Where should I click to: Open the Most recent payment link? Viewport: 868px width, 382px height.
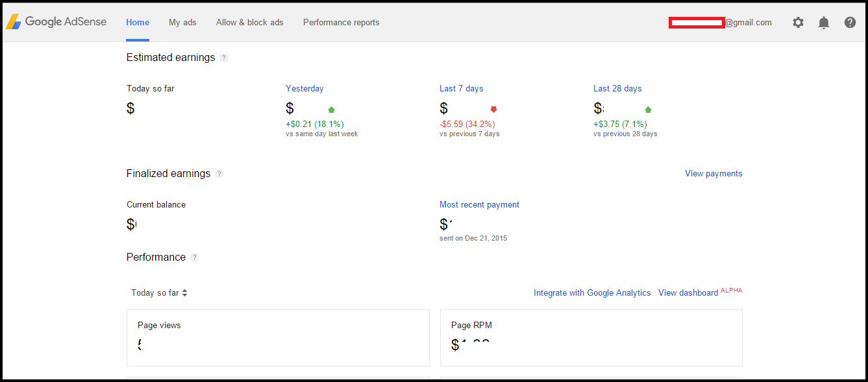479,204
